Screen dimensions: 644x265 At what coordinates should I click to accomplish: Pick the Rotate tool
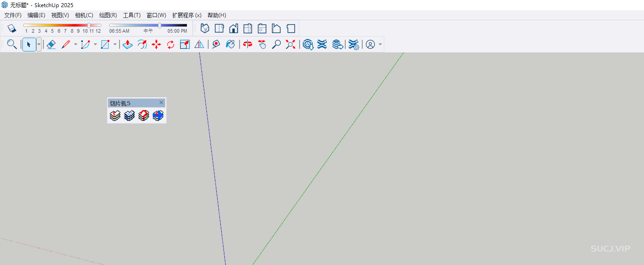coord(171,44)
